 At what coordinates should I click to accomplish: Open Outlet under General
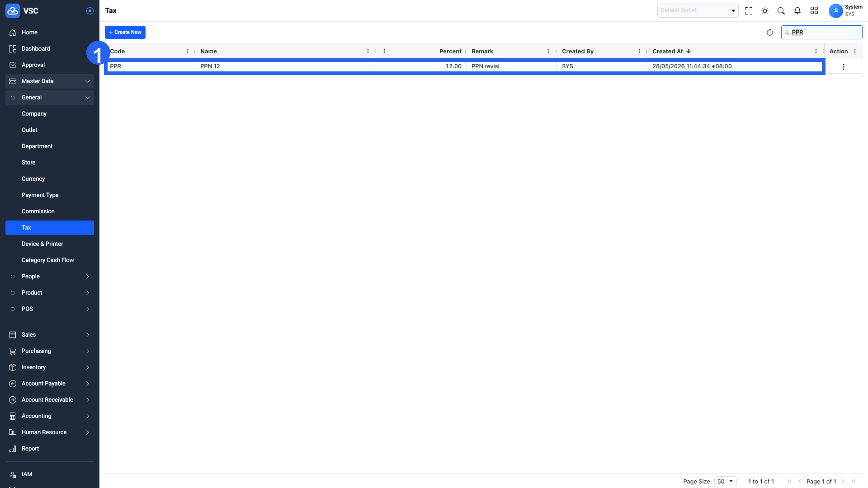point(50,130)
